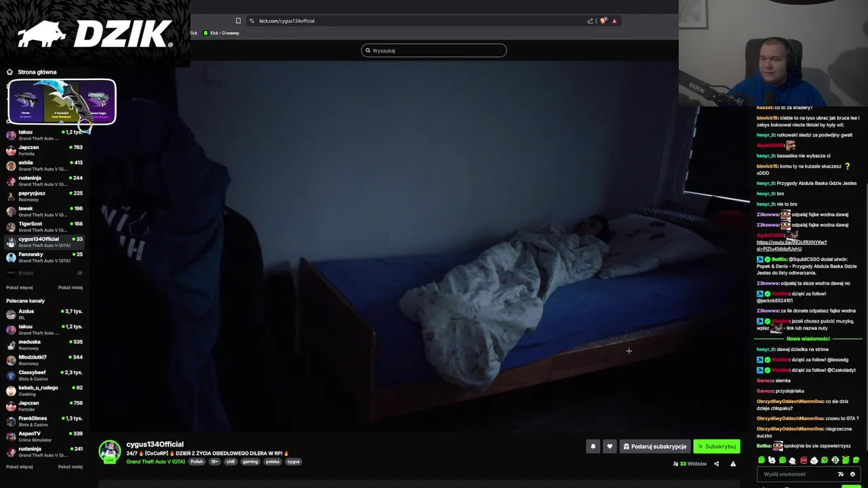The height and width of the screenshot is (488, 868).
Task: Click Pokaż mniej under Polecane kanały
Action: pos(71,467)
